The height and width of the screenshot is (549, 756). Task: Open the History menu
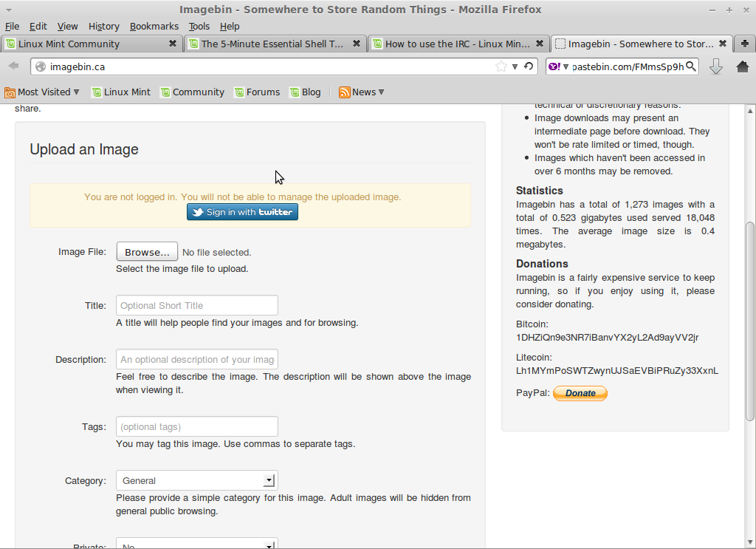(x=103, y=27)
